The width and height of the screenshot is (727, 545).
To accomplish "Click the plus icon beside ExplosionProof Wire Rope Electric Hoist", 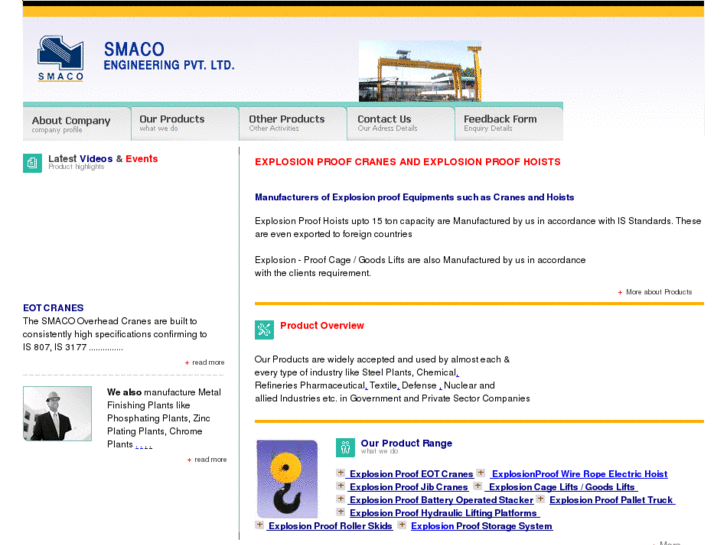I will point(481,473).
